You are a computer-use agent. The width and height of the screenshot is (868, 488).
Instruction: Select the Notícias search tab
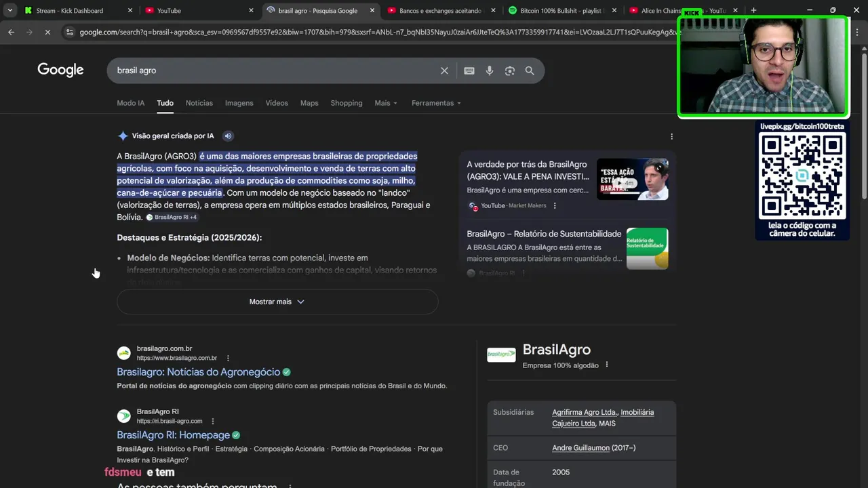coord(199,103)
